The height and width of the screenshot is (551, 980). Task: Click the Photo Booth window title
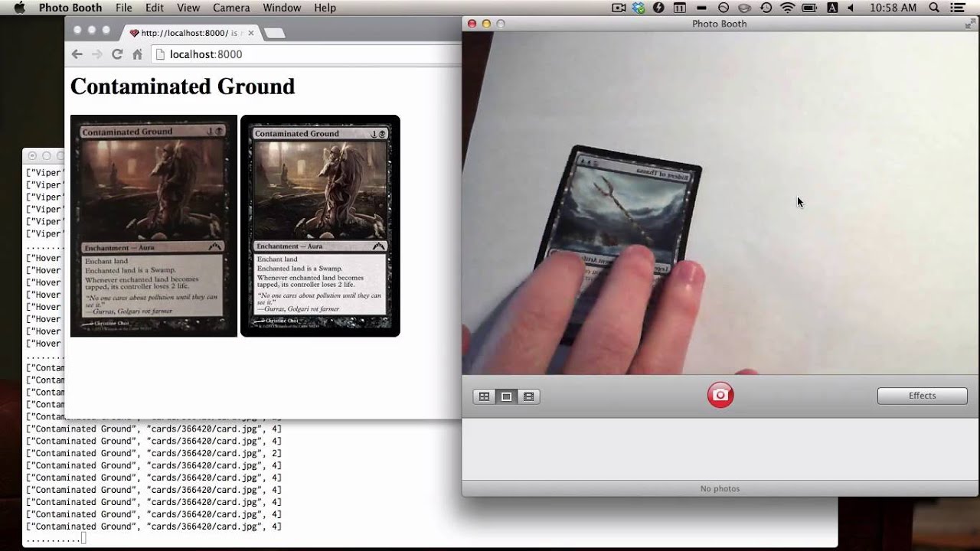click(x=719, y=24)
